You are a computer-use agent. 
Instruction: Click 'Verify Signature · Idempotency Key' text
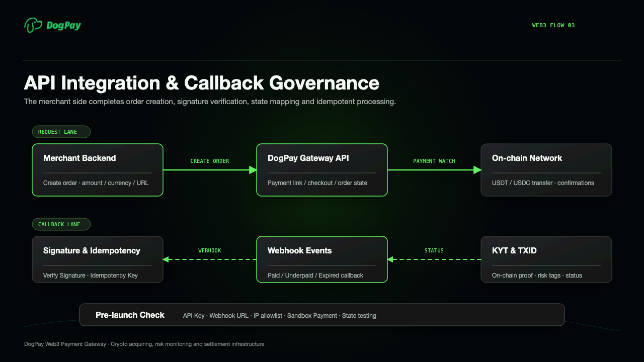(x=91, y=276)
